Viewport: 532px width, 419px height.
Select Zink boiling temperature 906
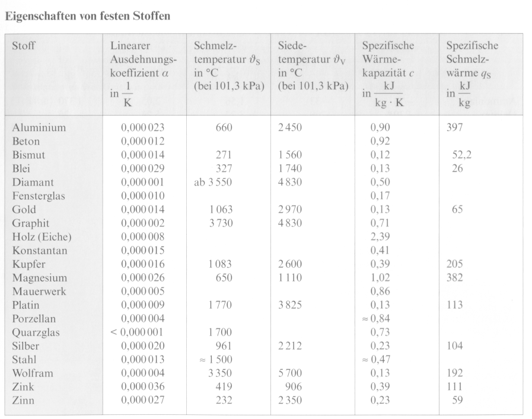293,387
